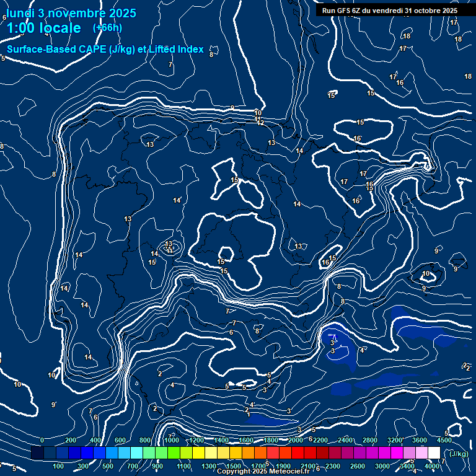Click the '2300' label below the scale
The image size is (476, 476).
pos(333,466)
